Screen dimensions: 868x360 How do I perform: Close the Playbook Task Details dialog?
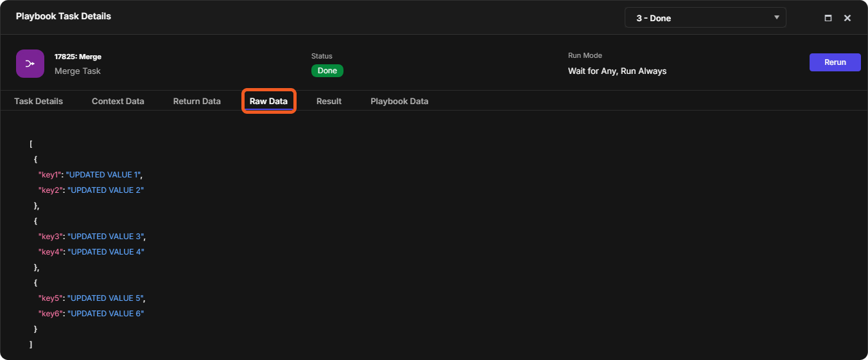847,18
